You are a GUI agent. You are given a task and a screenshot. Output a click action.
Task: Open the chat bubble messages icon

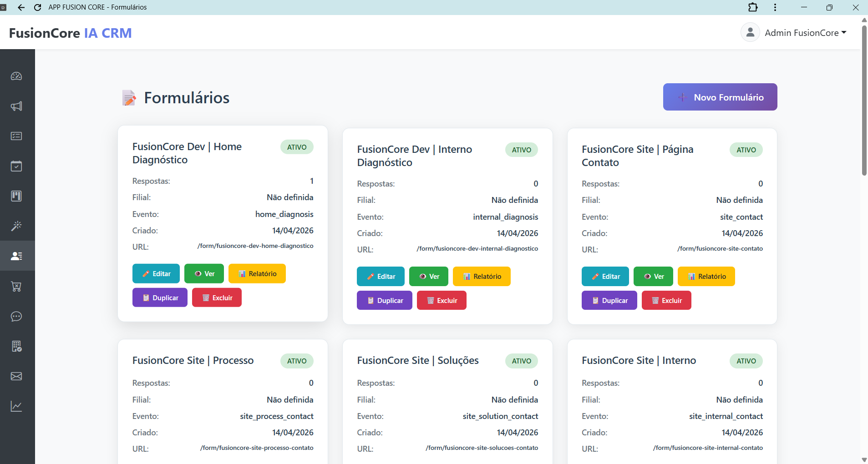[x=16, y=317]
